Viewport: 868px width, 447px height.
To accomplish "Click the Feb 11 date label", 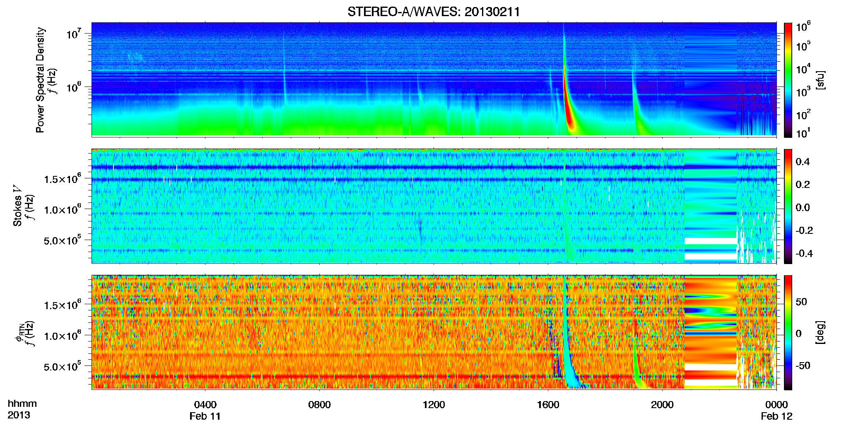I will pos(205,416).
